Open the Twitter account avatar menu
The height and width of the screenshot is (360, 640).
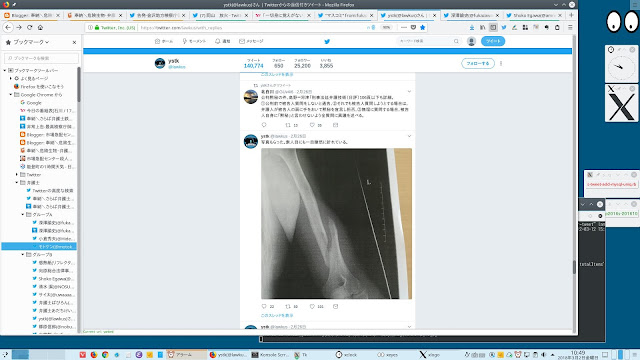tap(471, 41)
